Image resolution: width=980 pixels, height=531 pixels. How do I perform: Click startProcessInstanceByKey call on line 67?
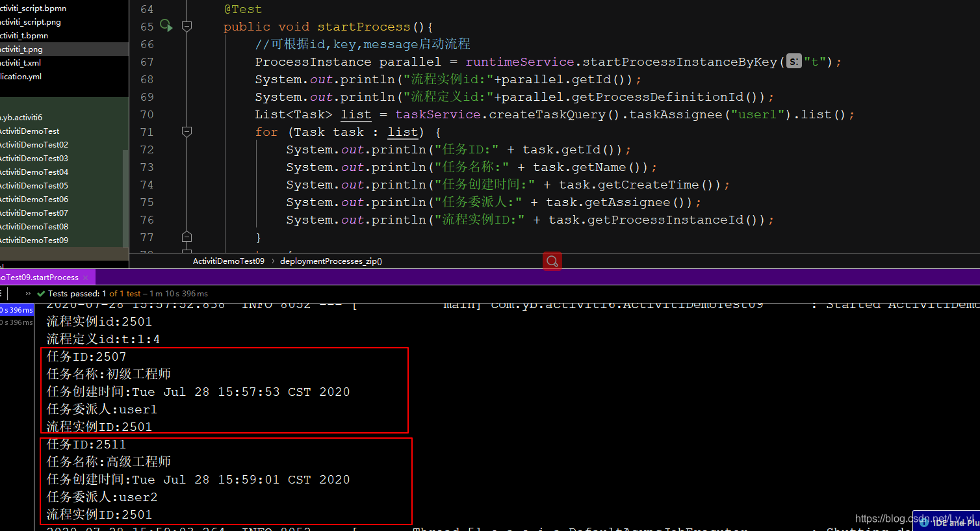[680, 62]
